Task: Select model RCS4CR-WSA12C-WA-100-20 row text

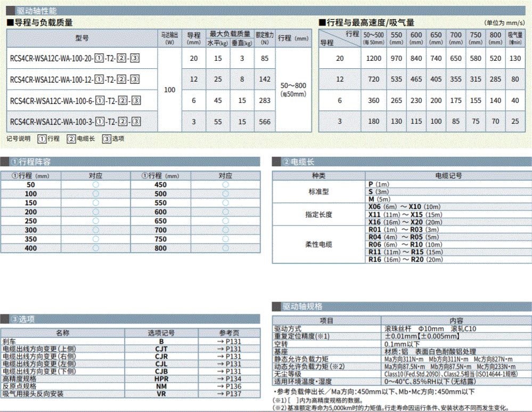Action: [x=75, y=59]
